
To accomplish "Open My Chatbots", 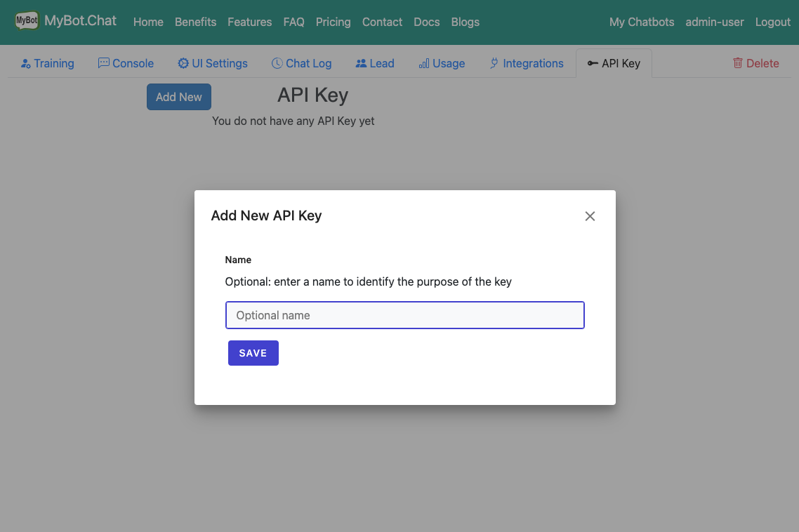I will pos(641,22).
